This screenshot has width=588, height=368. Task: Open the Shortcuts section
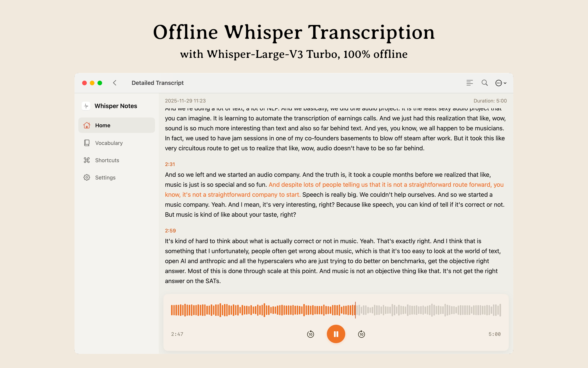(117, 160)
